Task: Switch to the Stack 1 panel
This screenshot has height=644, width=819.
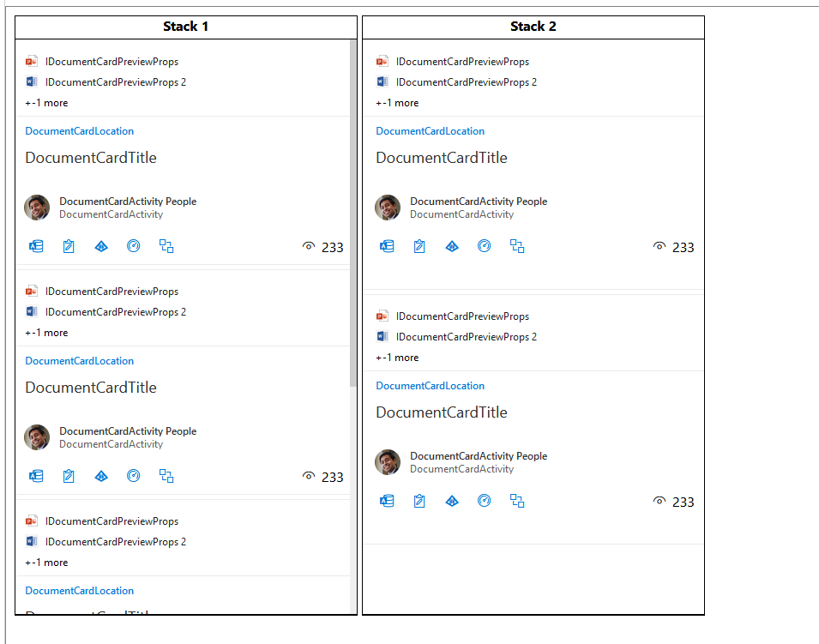Action: click(x=185, y=27)
